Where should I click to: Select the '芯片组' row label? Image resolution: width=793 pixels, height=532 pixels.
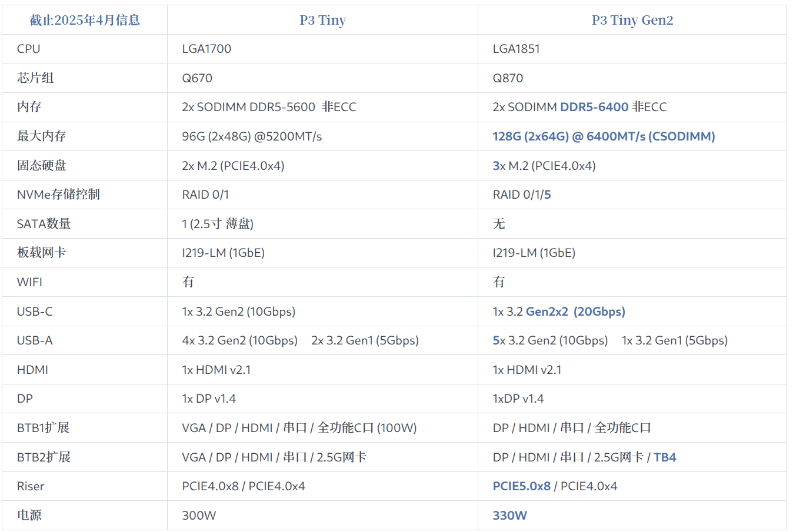point(35,78)
